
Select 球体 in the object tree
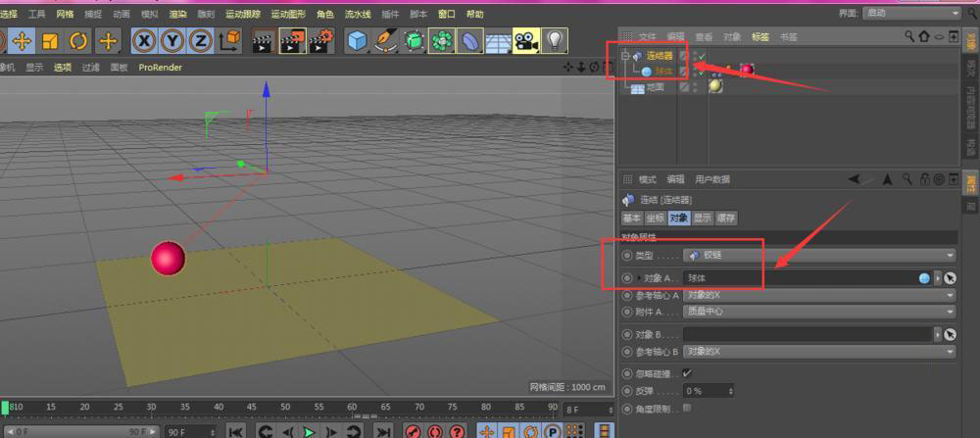665,72
